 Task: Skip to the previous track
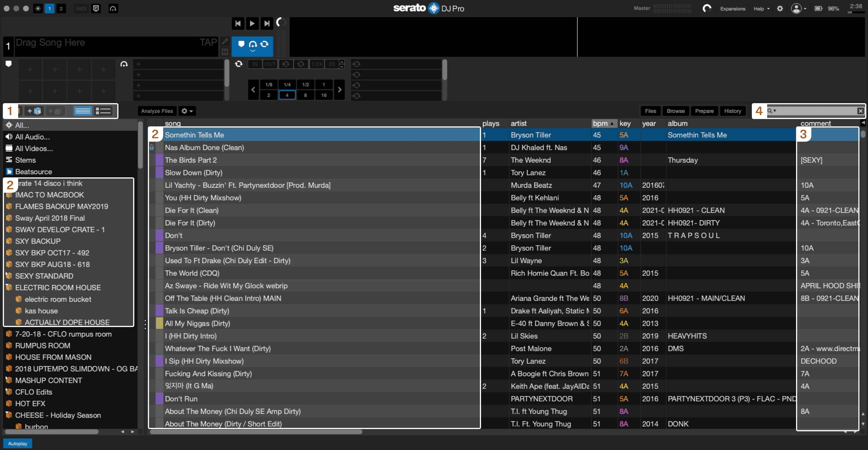pyautogui.click(x=238, y=23)
